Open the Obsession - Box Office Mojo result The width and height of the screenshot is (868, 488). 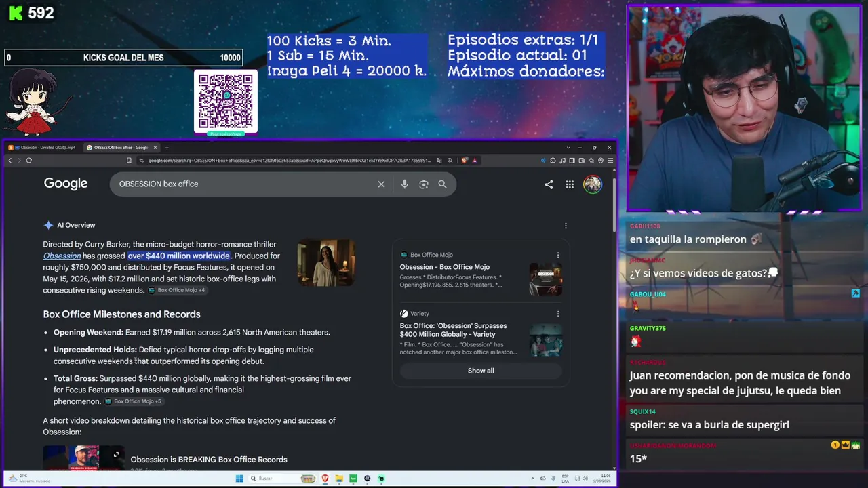coord(445,267)
